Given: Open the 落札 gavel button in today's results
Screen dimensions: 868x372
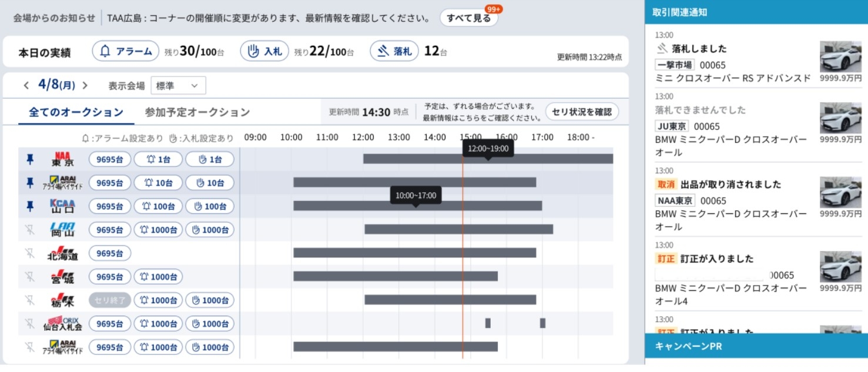Looking at the screenshot, I should (394, 52).
